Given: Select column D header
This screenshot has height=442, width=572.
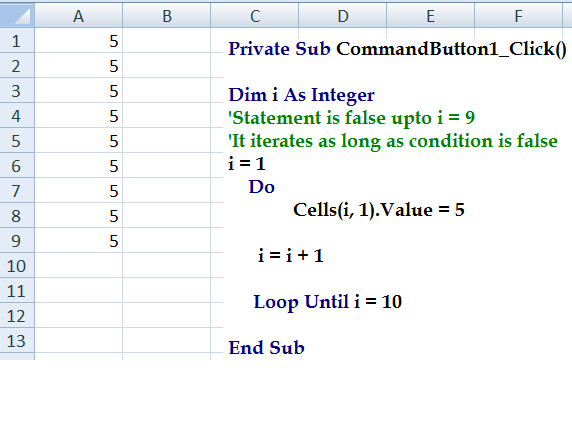Looking at the screenshot, I should (x=343, y=16).
